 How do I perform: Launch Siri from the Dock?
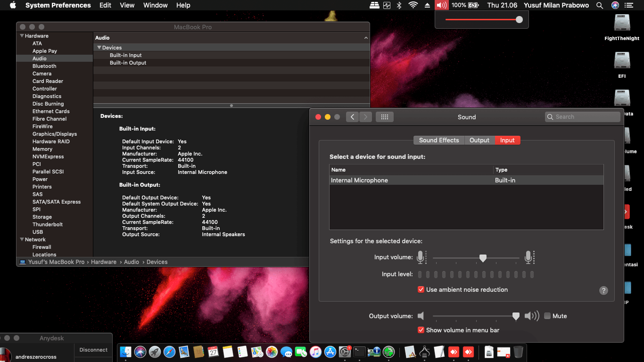click(140, 352)
